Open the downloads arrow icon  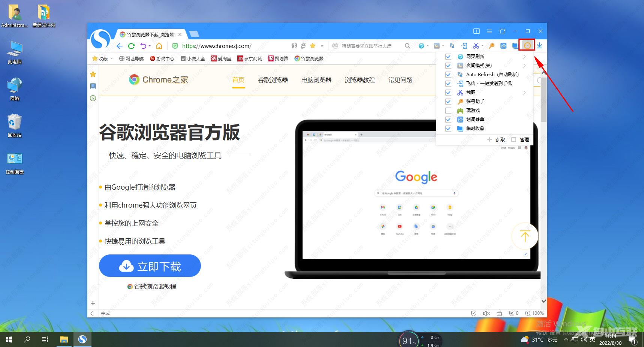(x=539, y=46)
